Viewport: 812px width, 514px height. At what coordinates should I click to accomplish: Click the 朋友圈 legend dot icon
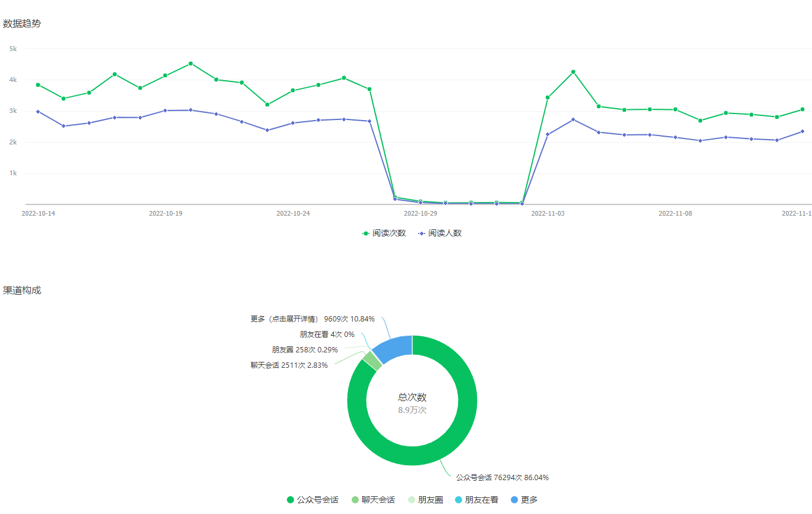(412, 500)
